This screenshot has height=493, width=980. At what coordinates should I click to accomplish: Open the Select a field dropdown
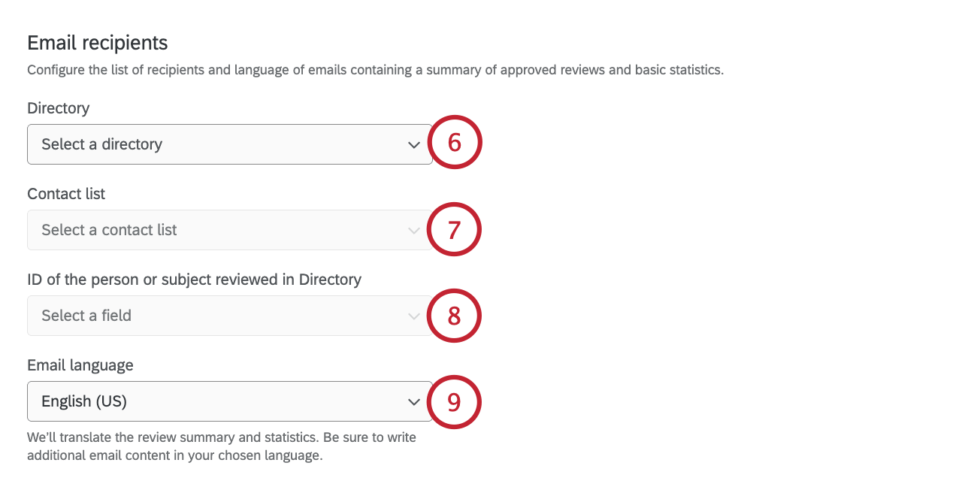(x=229, y=316)
